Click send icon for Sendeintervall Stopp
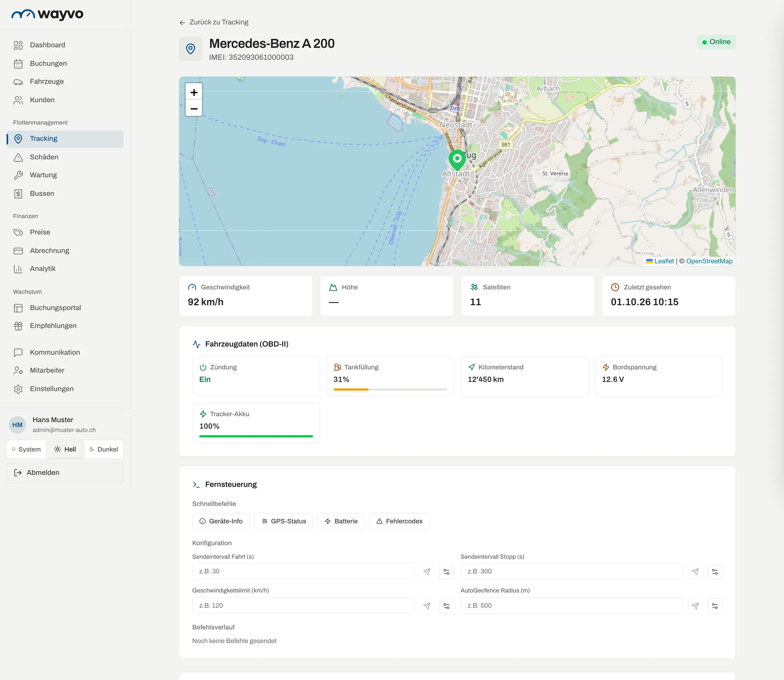Image resolution: width=784 pixels, height=680 pixels. pyautogui.click(x=695, y=572)
